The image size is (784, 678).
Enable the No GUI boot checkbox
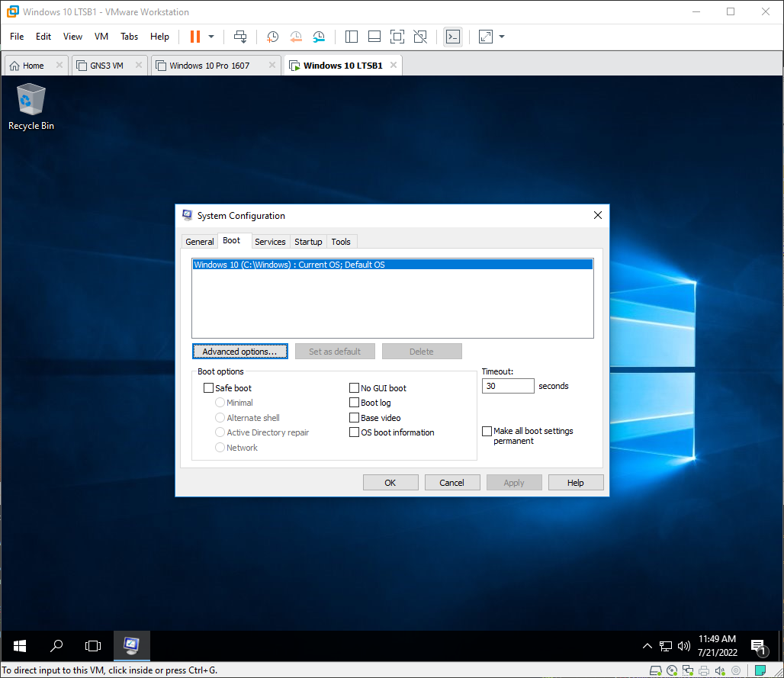point(354,388)
